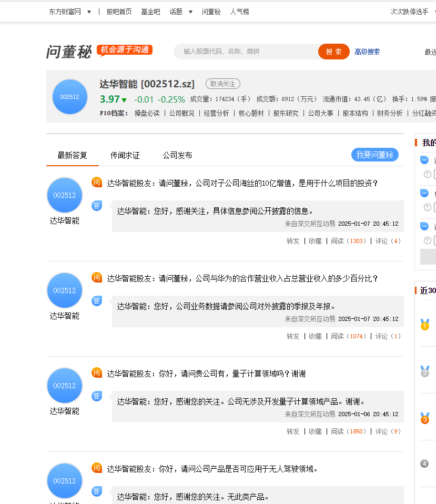The image size is (436, 504).
Task: Open 评论 (1) comments
Action: coord(388,336)
